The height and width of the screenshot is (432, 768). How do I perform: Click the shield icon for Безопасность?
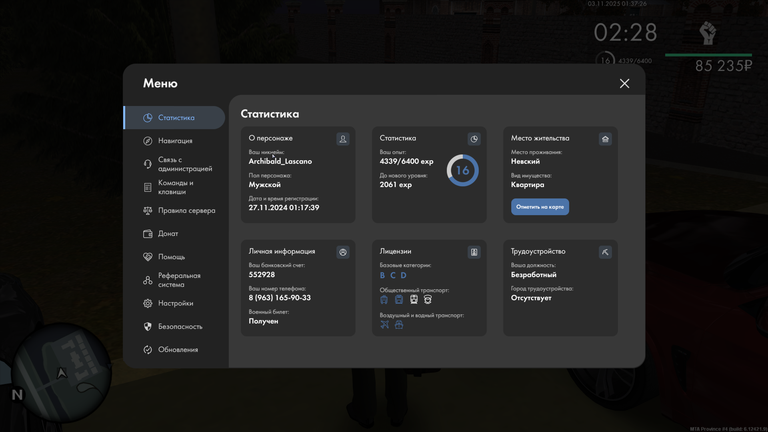pos(147,326)
